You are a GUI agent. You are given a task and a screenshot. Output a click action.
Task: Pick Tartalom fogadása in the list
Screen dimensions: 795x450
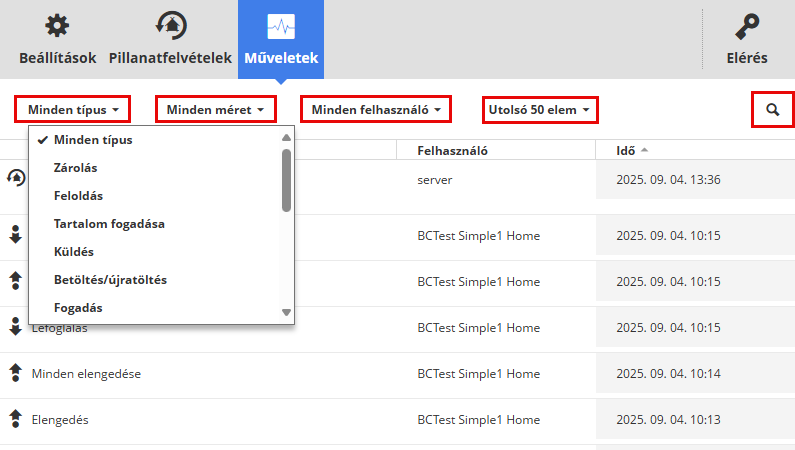[109, 224]
